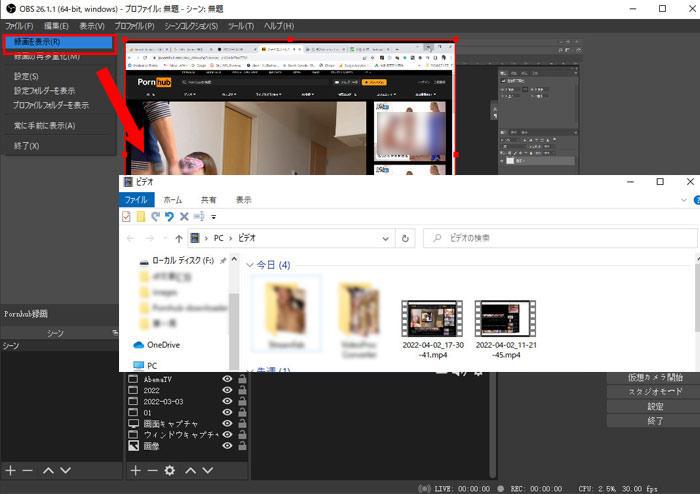700x494 pixels.
Task: Click the スタジオモード button
Action: point(654,392)
